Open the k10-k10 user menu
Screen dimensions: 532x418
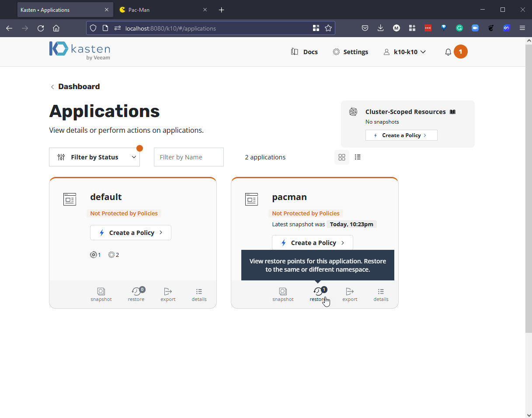tap(404, 52)
